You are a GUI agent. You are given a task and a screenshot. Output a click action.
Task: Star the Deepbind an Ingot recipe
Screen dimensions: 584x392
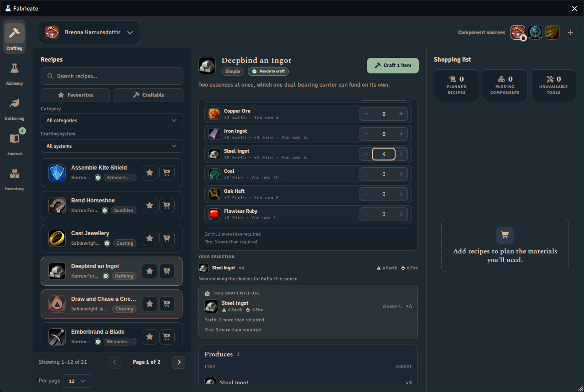[150, 271]
